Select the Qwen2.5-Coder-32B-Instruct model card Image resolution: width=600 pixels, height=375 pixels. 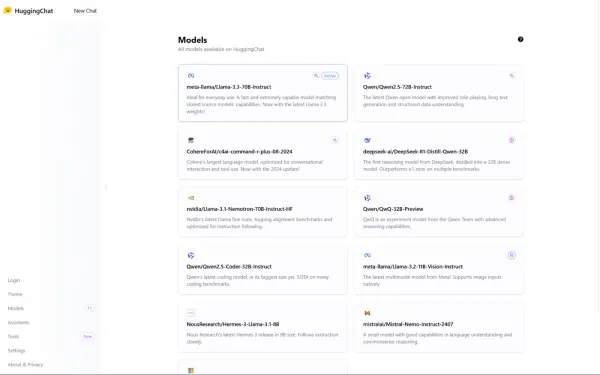(263, 270)
